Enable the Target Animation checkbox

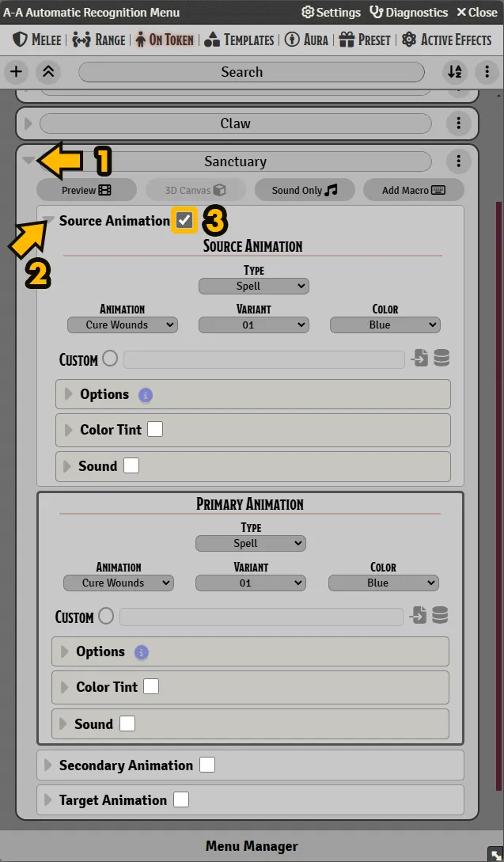[x=181, y=799]
